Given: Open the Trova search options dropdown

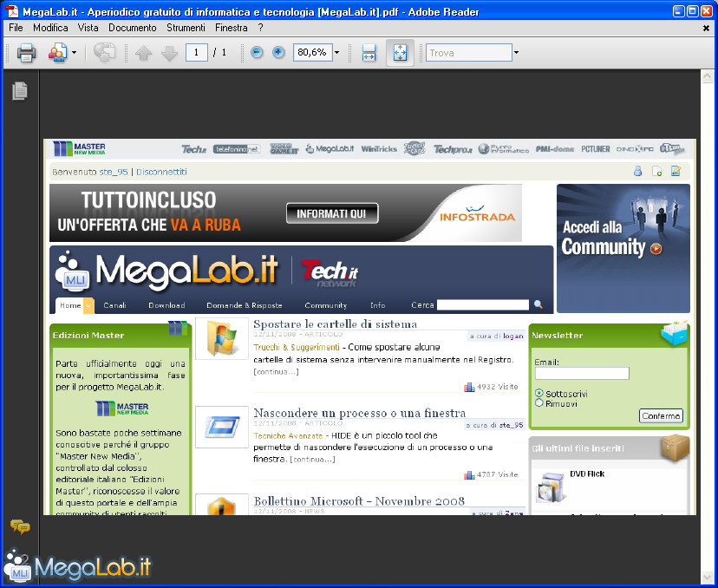Looking at the screenshot, I should [x=516, y=53].
